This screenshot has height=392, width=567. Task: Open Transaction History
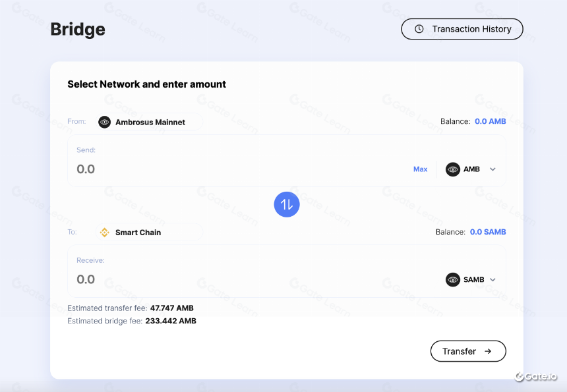point(462,29)
